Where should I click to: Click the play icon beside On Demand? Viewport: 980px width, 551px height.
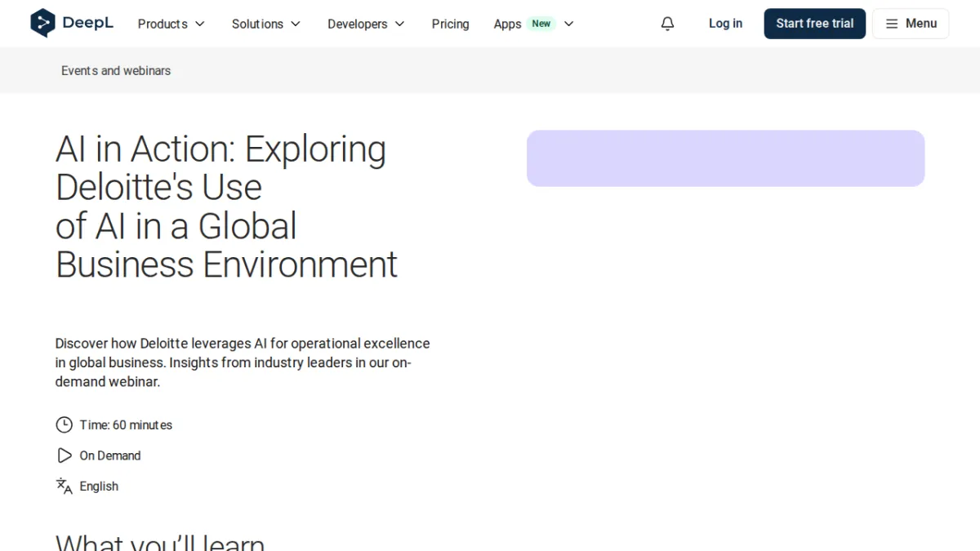(x=64, y=455)
